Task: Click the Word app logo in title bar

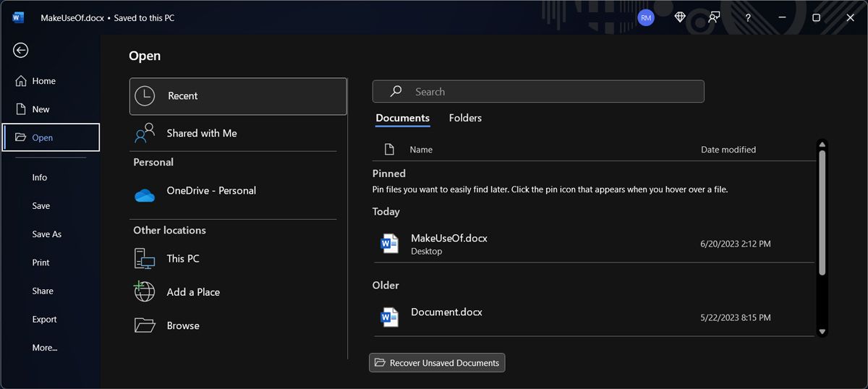Action: [18, 17]
